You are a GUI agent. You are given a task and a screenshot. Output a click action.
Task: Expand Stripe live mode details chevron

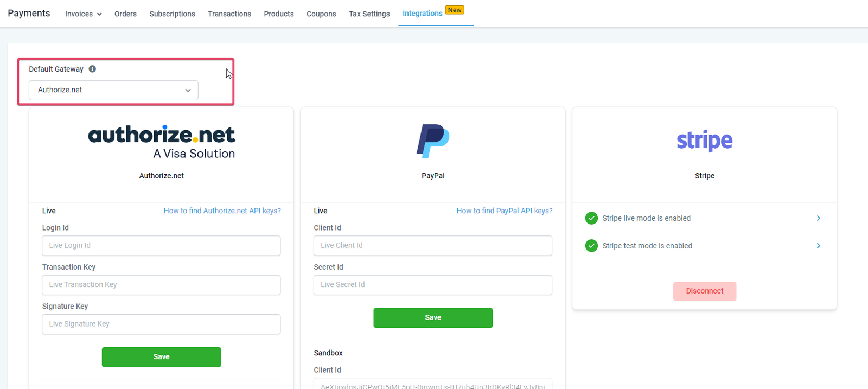[818, 218]
